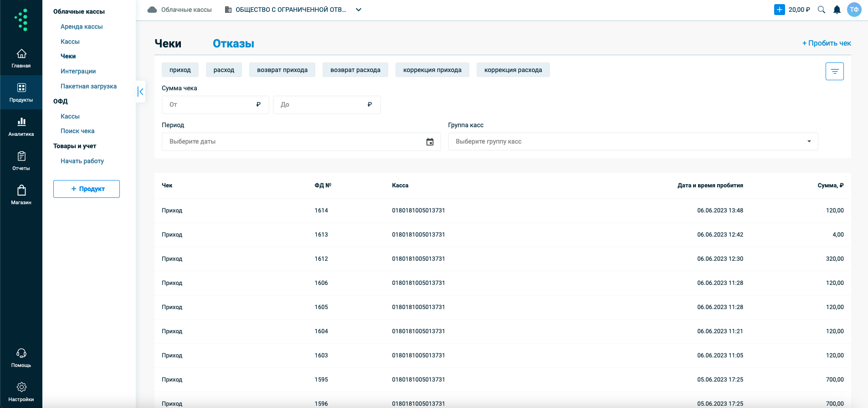868x408 pixels.
Task: Focus the До amount field
Action: 327,105
